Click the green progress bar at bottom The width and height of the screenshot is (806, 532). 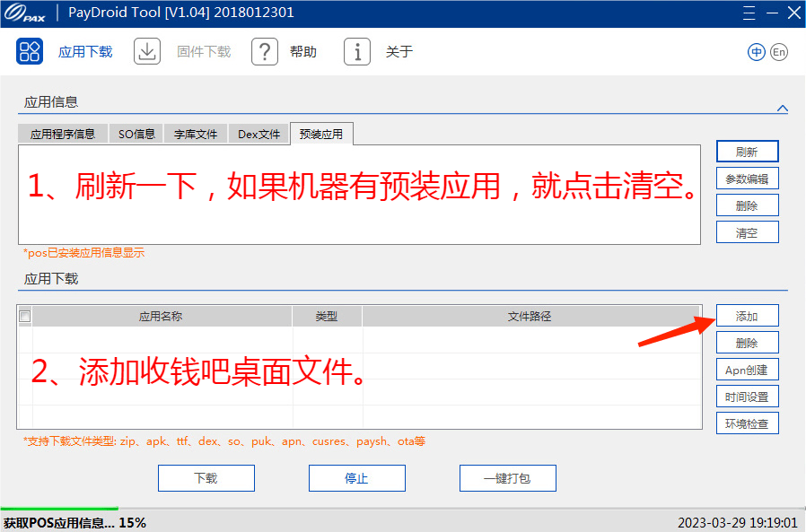(59, 509)
